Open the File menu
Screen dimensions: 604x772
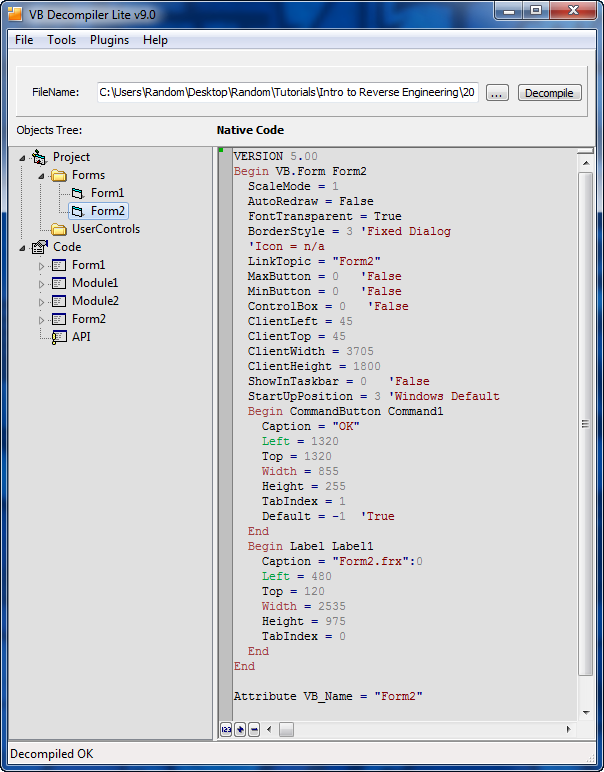[24, 40]
